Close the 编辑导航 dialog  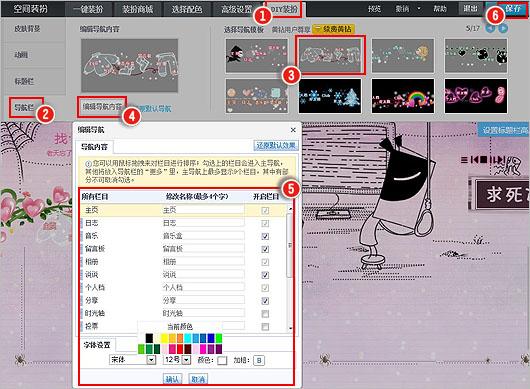(293, 130)
